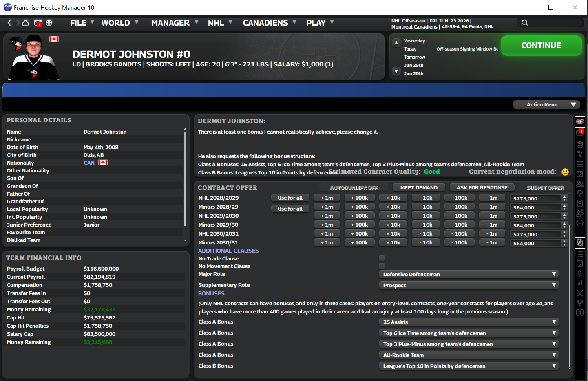This screenshot has height=381, width=588.
Task: Expand the Class B Bonus dropdown
Action: click(x=469, y=366)
